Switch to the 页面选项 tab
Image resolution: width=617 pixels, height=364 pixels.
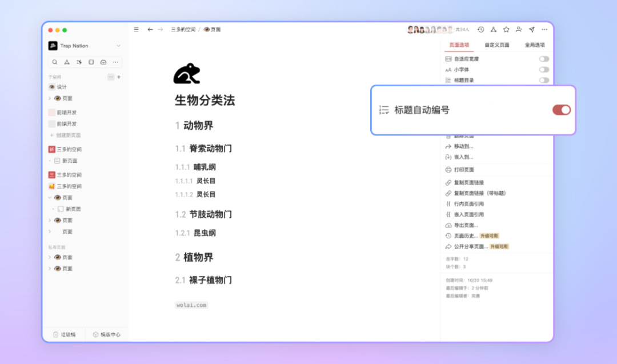pos(459,45)
